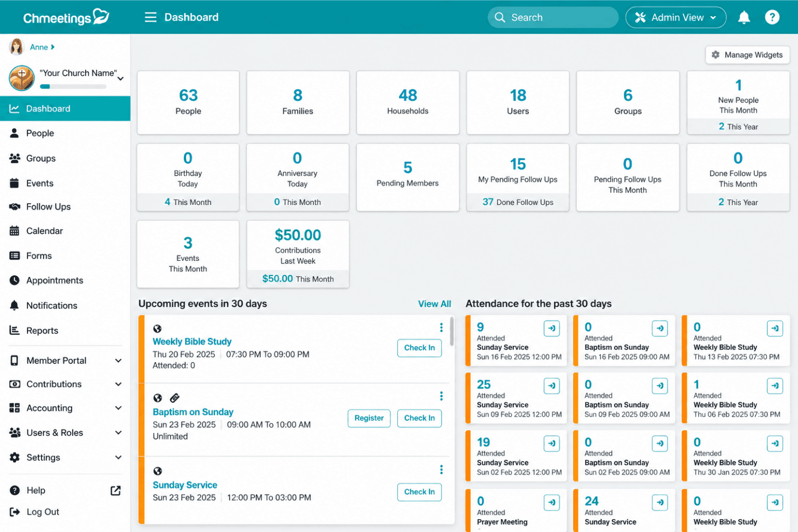Check in to Weekly Bible Study
This screenshot has width=798, height=532.
pos(419,348)
